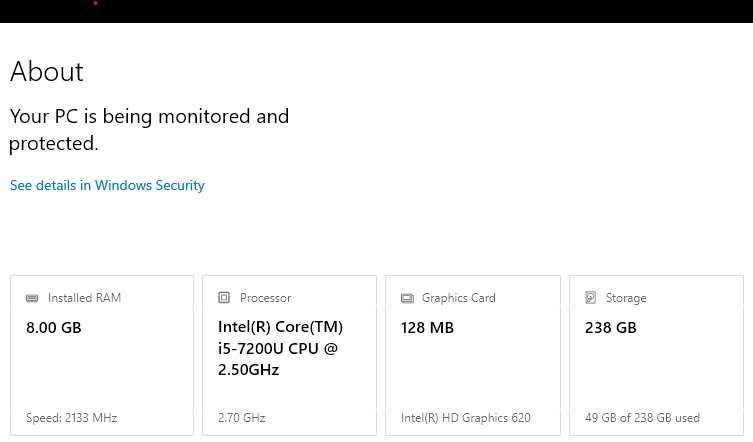Click the 49 GB of 238 GB used text
Viewport: 753px width, 442px height.
[642, 418]
